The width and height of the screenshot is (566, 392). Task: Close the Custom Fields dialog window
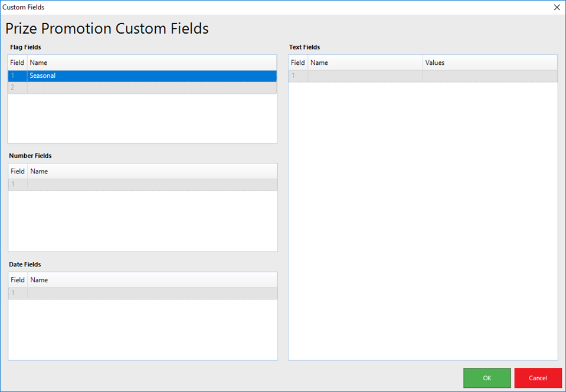(557, 7)
